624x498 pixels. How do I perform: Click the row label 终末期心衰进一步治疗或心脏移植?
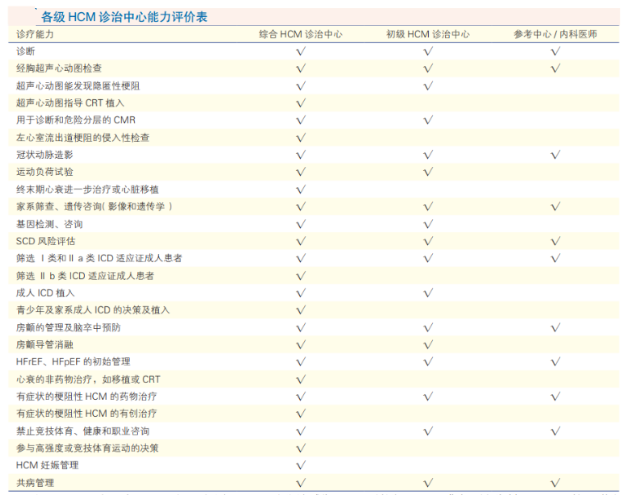pyautogui.click(x=88, y=189)
